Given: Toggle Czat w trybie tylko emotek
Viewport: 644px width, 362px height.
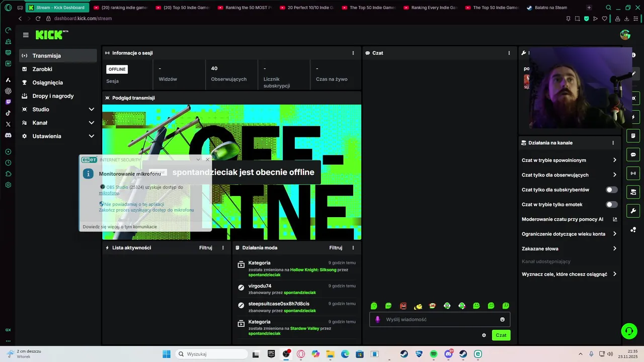Looking at the screenshot, I should 612,205.
